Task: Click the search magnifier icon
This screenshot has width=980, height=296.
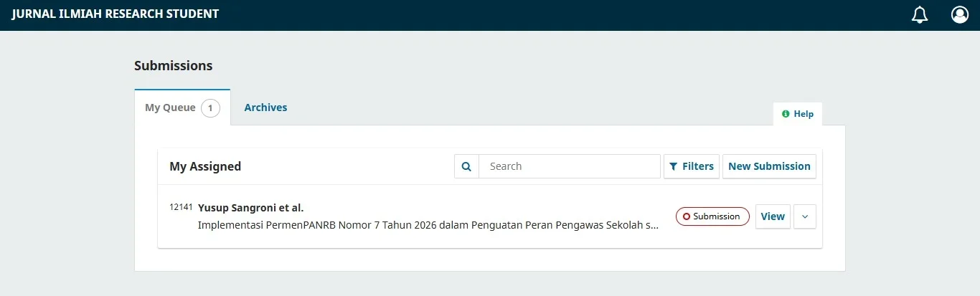Action: [466, 166]
